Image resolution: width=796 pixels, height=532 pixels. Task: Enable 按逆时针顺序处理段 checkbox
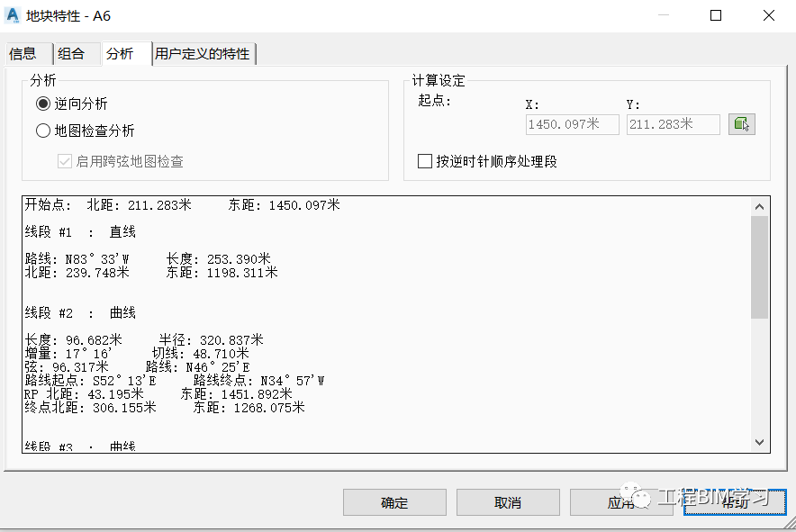[424, 161]
